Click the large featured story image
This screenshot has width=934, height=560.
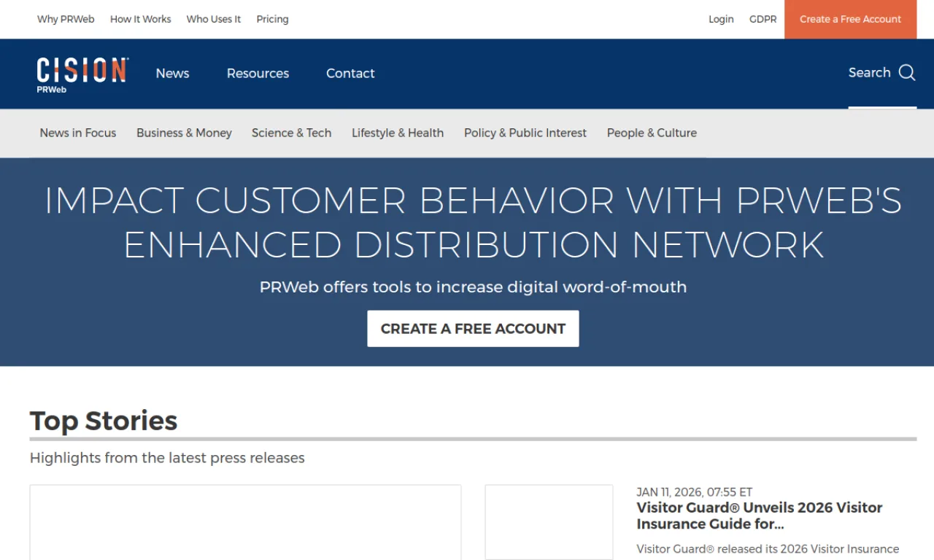point(245,522)
